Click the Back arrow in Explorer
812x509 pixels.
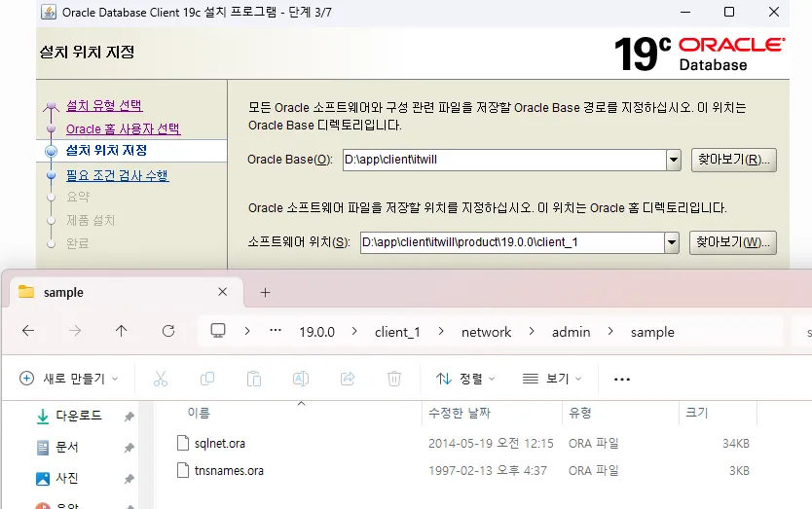[28, 331]
